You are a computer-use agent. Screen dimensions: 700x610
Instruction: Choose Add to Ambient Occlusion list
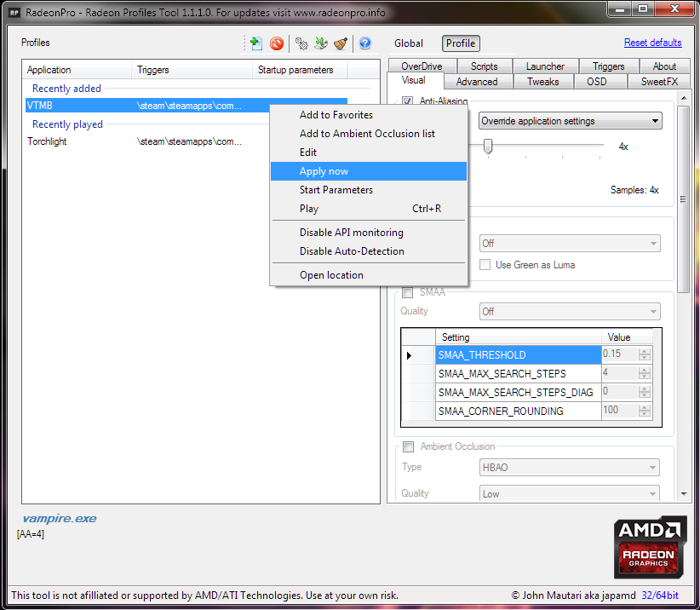coord(367,134)
